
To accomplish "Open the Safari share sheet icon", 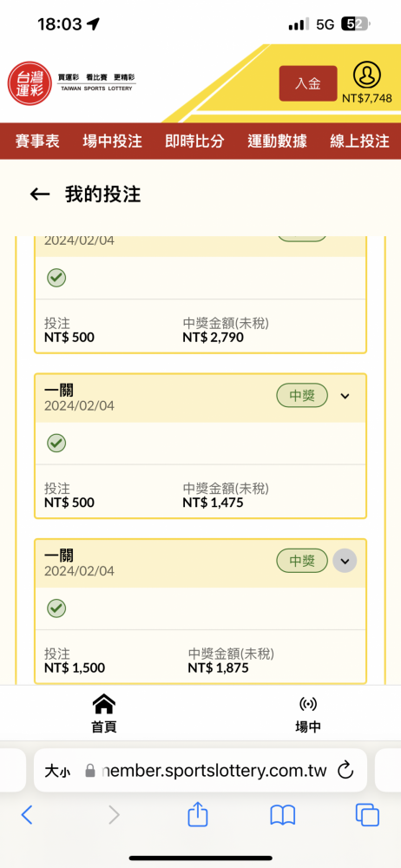I will pos(198,815).
